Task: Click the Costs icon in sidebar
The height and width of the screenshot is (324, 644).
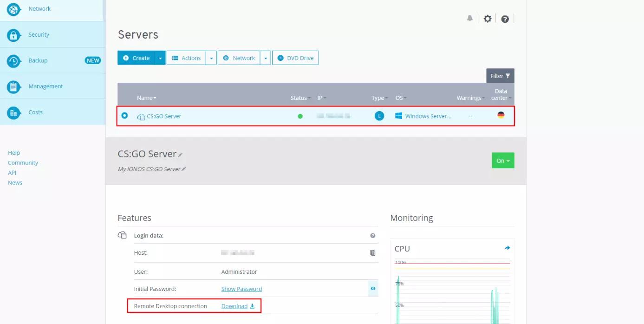Action: (13, 112)
